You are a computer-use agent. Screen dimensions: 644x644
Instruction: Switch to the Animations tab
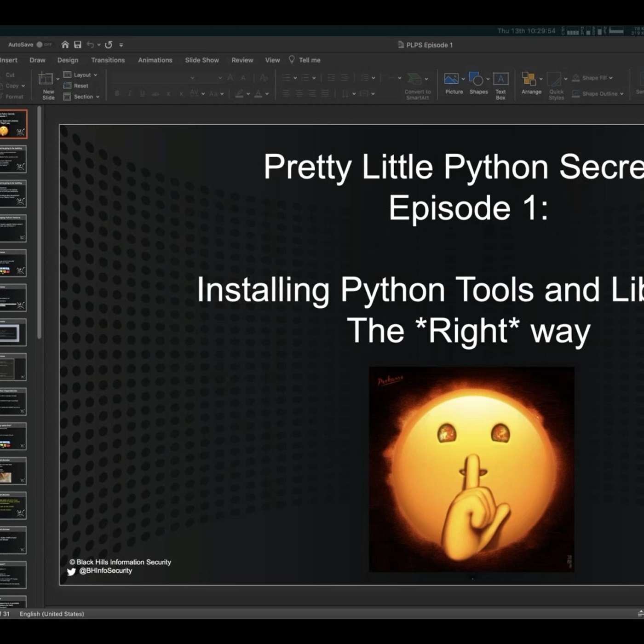(155, 60)
